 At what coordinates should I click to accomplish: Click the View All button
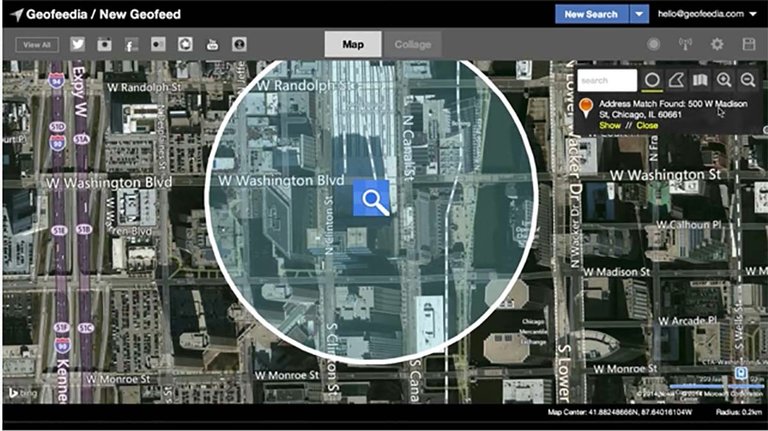[37, 45]
